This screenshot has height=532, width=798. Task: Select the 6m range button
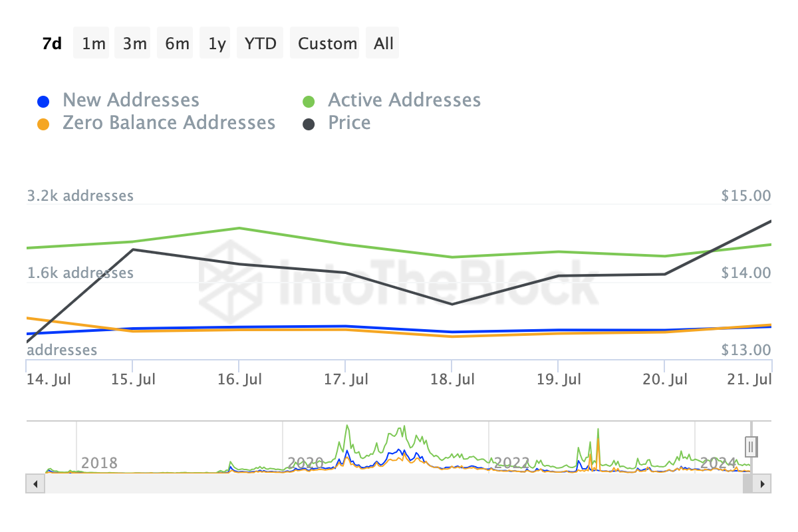[x=177, y=43]
